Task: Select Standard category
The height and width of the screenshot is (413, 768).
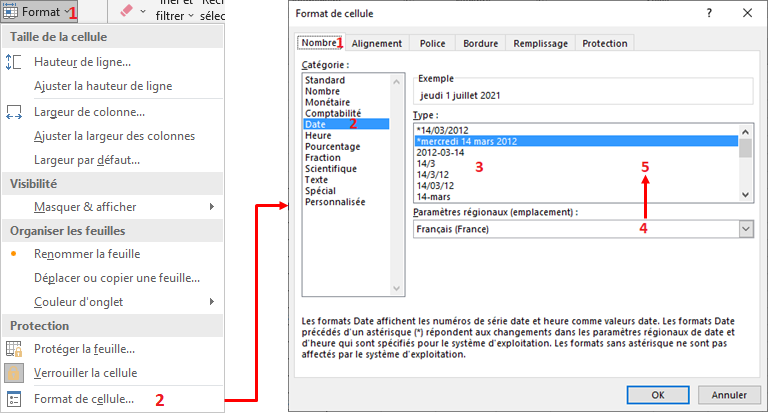Action: pos(346,80)
